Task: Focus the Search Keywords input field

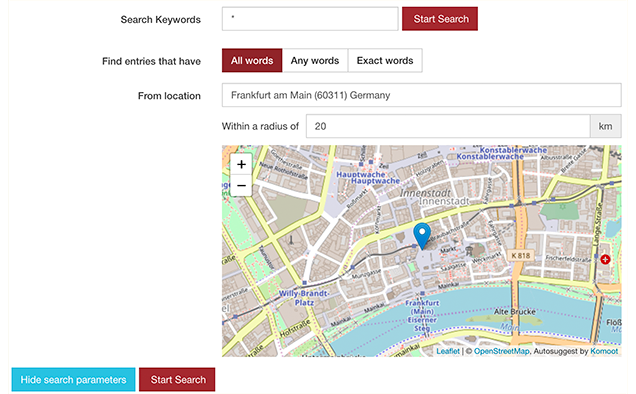Action: coord(310,19)
